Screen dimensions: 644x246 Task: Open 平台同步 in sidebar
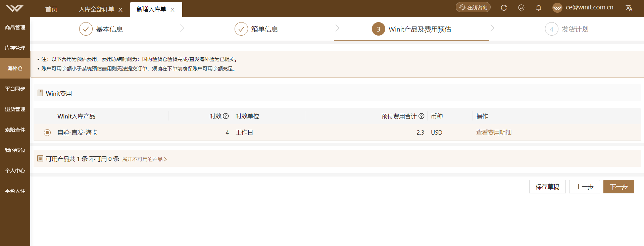(15, 89)
